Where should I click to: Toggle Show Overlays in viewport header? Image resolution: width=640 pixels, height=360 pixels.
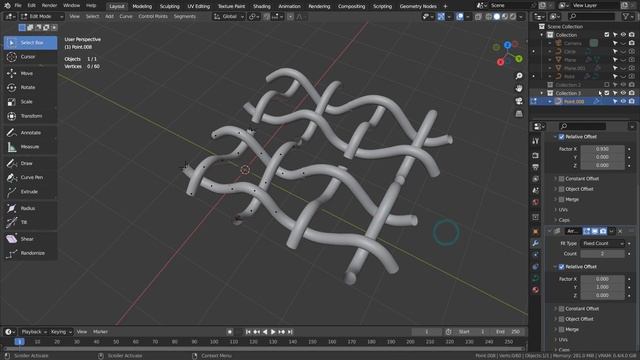tap(460, 17)
